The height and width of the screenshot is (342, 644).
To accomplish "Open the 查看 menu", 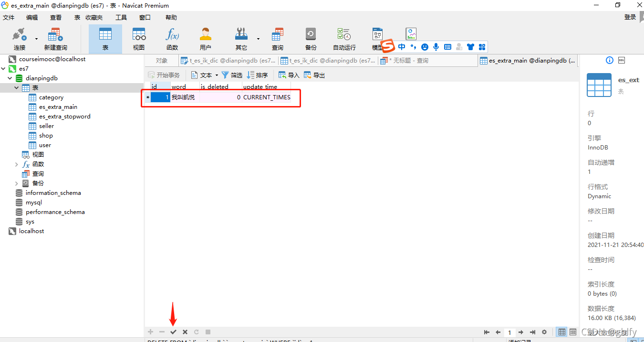I will [x=56, y=17].
